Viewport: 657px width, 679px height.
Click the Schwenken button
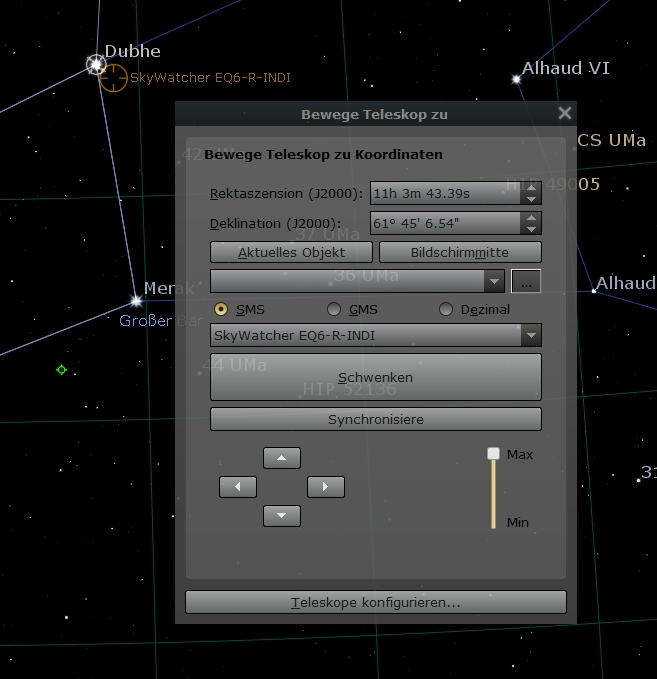(x=375, y=377)
